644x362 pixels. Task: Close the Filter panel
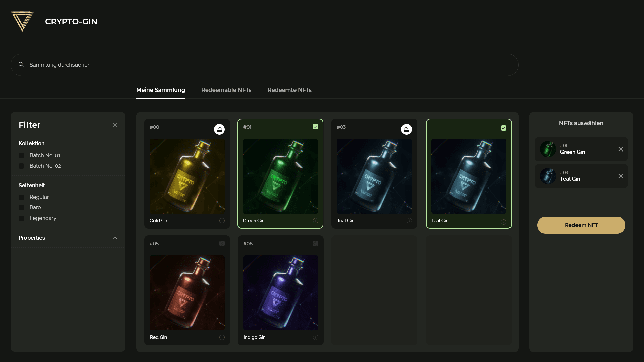click(x=115, y=125)
